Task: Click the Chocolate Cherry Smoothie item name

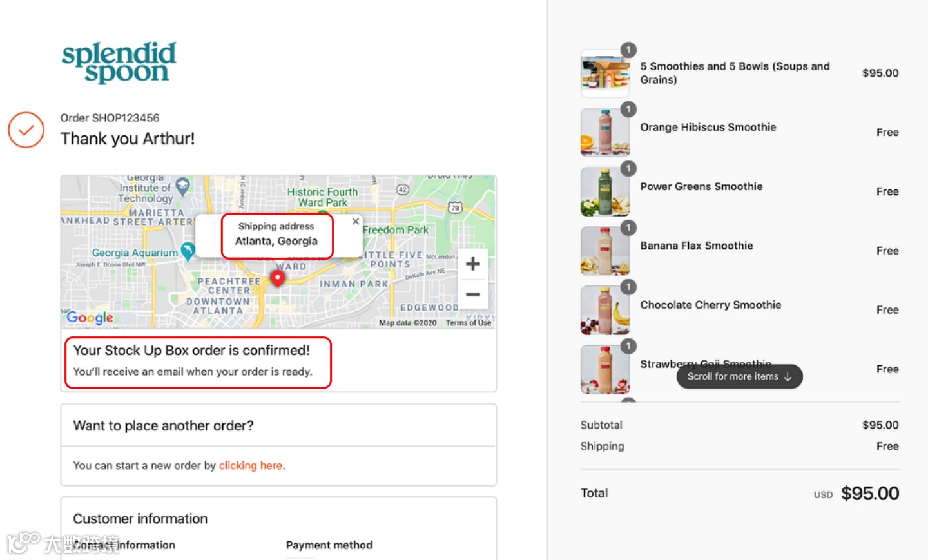Action: [x=710, y=305]
